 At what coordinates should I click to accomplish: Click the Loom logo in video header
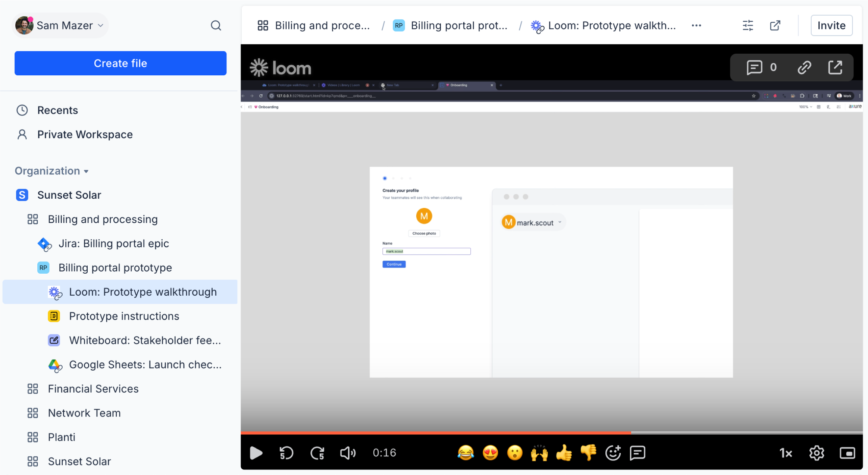[281, 68]
